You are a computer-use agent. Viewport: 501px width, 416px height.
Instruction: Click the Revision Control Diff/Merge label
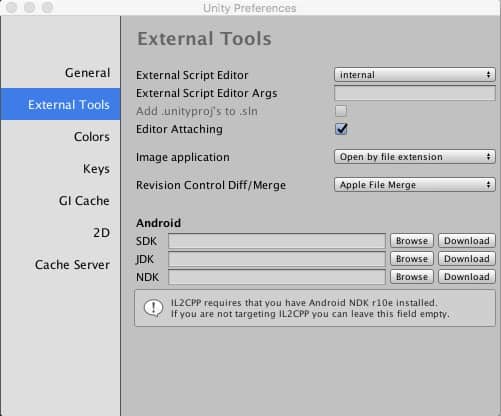point(211,185)
